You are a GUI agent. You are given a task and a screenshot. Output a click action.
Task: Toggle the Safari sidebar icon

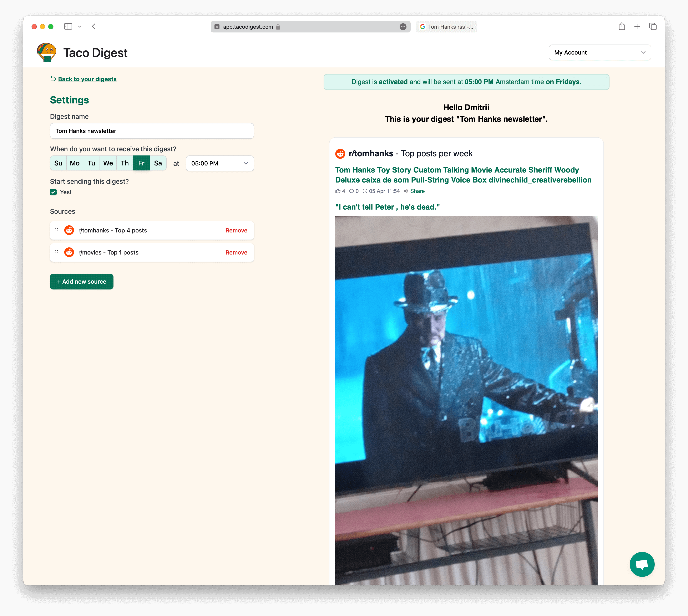[68, 26]
